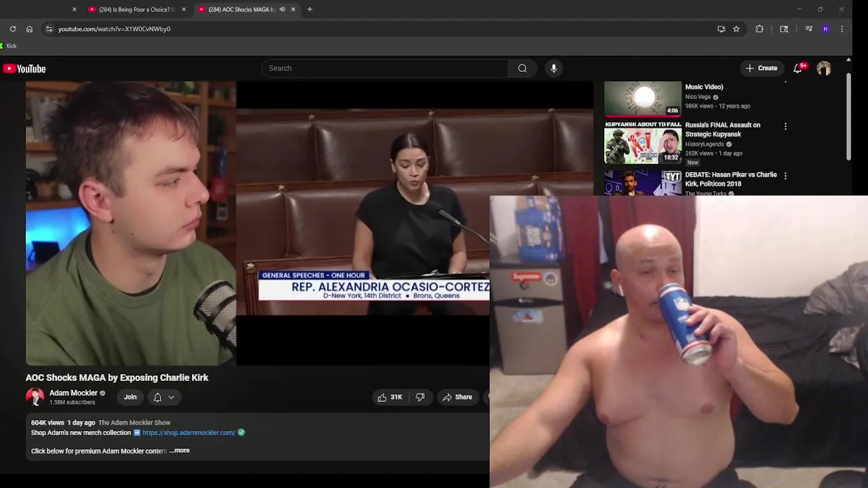Click the YouTube search magnifier button
Image resolution: width=868 pixels, height=488 pixels.
[x=522, y=68]
